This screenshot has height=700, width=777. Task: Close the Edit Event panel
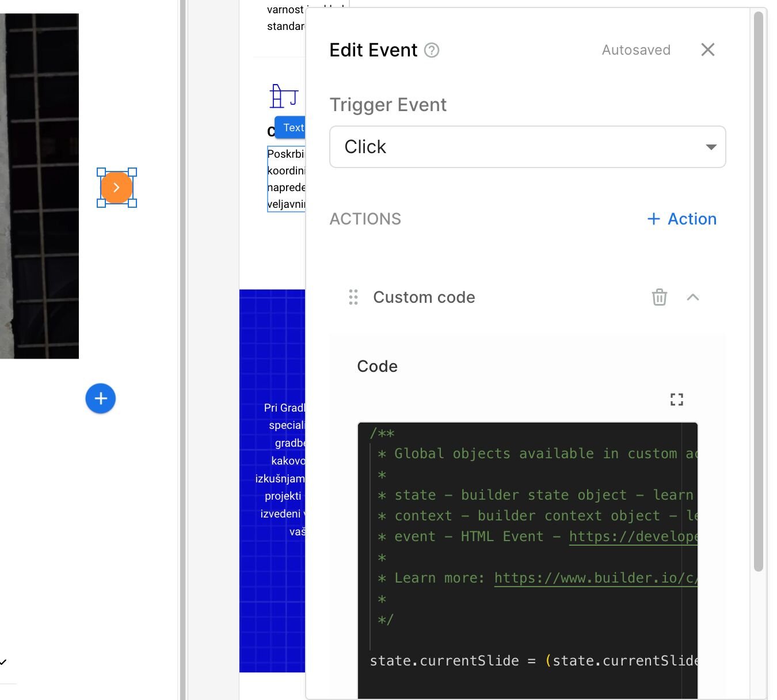click(707, 50)
